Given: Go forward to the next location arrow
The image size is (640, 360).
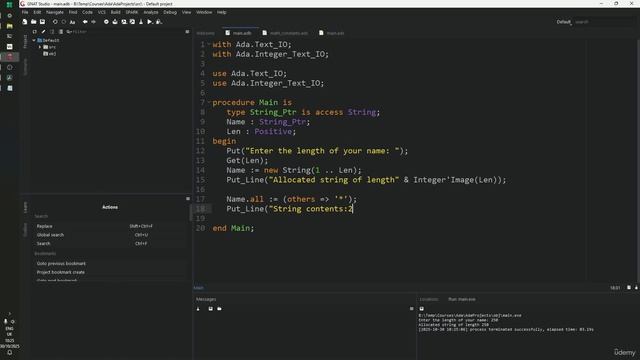Looking at the screenshot, I should coord(93,22).
